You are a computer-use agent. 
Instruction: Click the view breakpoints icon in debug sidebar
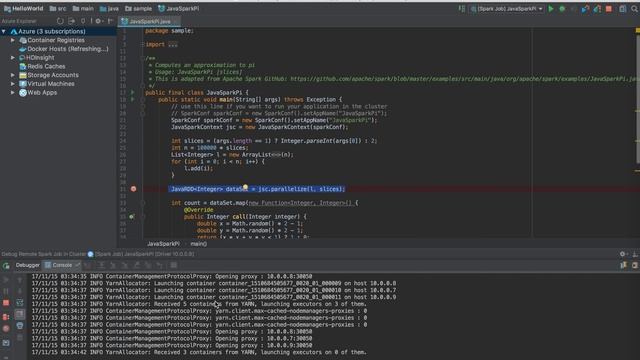[6, 317]
